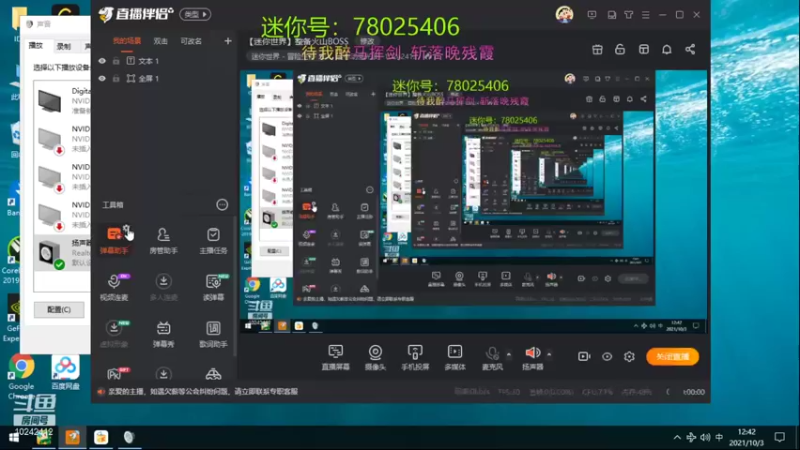Mute the 麦克风 microphone

pos(492,357)
